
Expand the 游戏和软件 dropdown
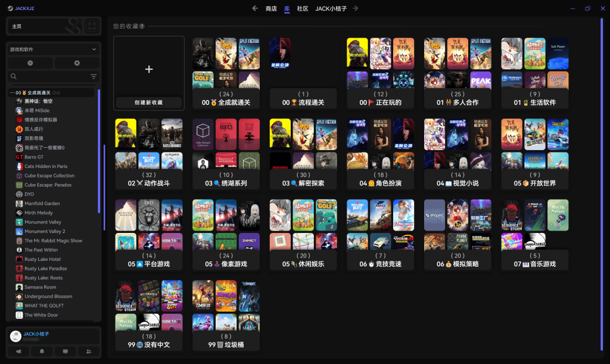pyautogui.click(x=94, y=49)
